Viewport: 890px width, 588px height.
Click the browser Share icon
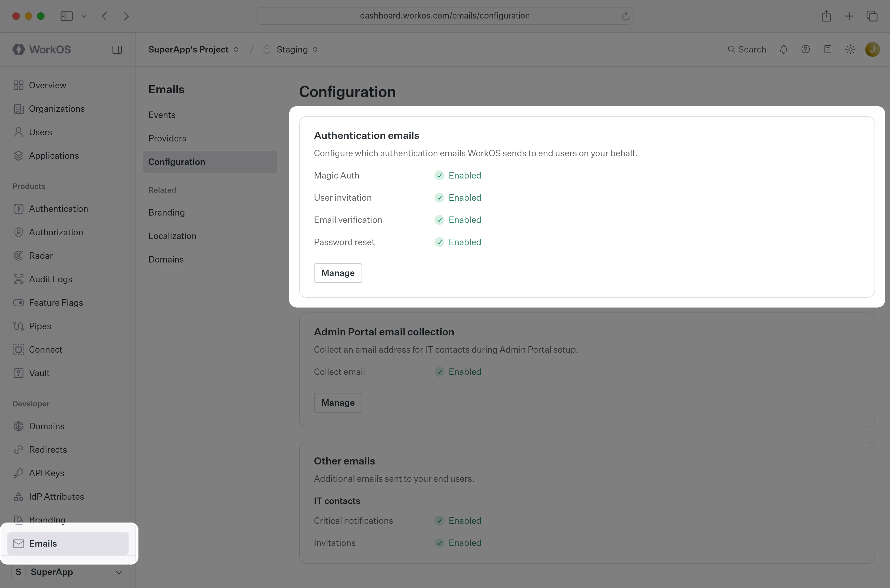pyautogui.click(x=826, y=16)
